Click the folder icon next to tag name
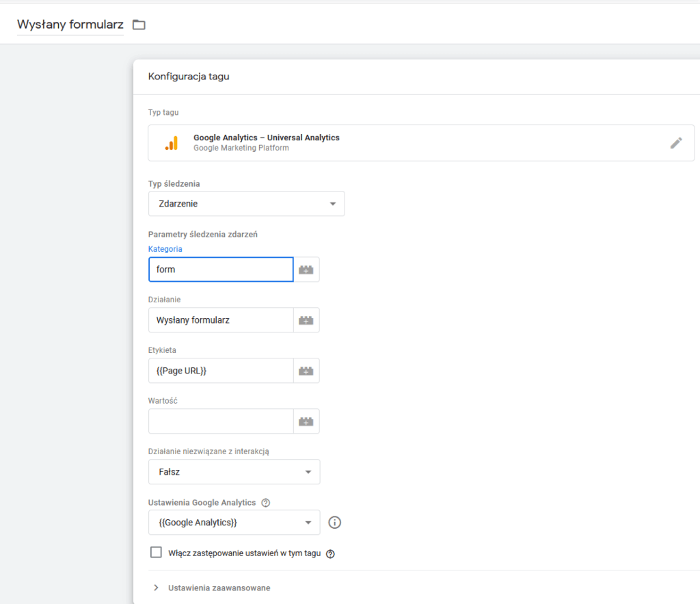This screenshot has height=604, width=700. 139,25
